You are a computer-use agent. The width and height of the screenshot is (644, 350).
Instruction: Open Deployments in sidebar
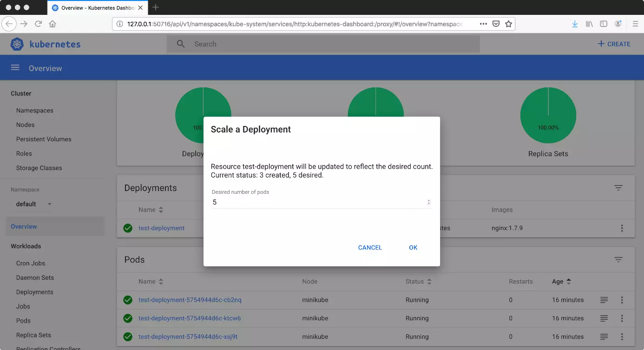pos(35,292)
